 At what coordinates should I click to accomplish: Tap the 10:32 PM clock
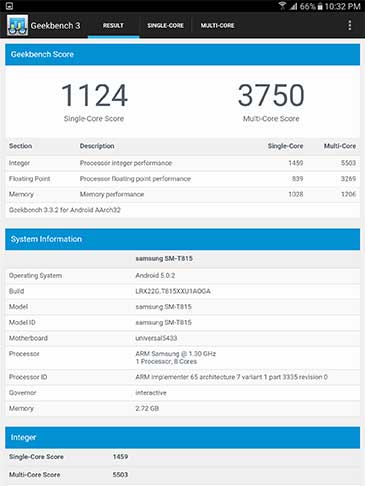343,6
